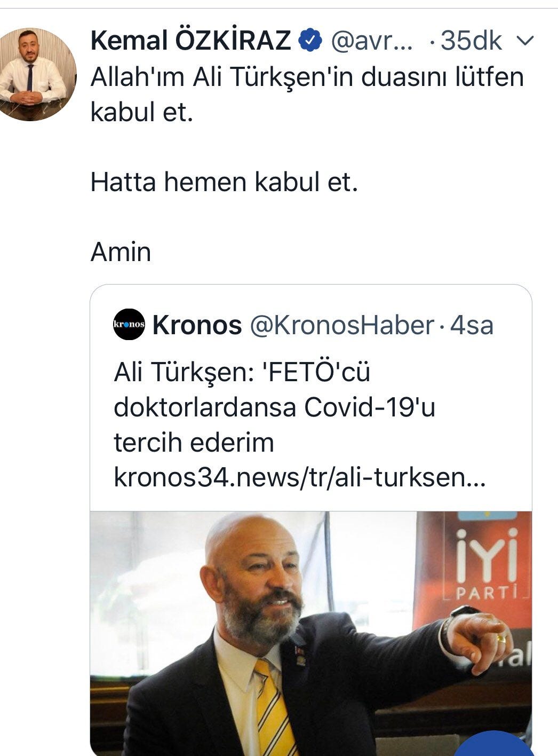The height and width of the screenshot is (756, 558).
Task: Tap the tweet text mentioning Ali Türkşen'in duasını
Action: [x=307, y=94]
